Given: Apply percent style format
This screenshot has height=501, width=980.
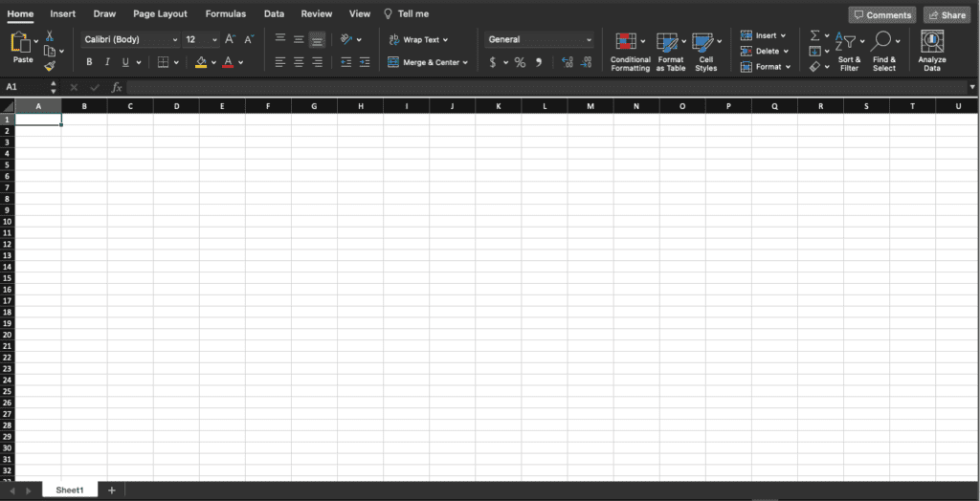Looking at the screenshot, I should [520, 62].
